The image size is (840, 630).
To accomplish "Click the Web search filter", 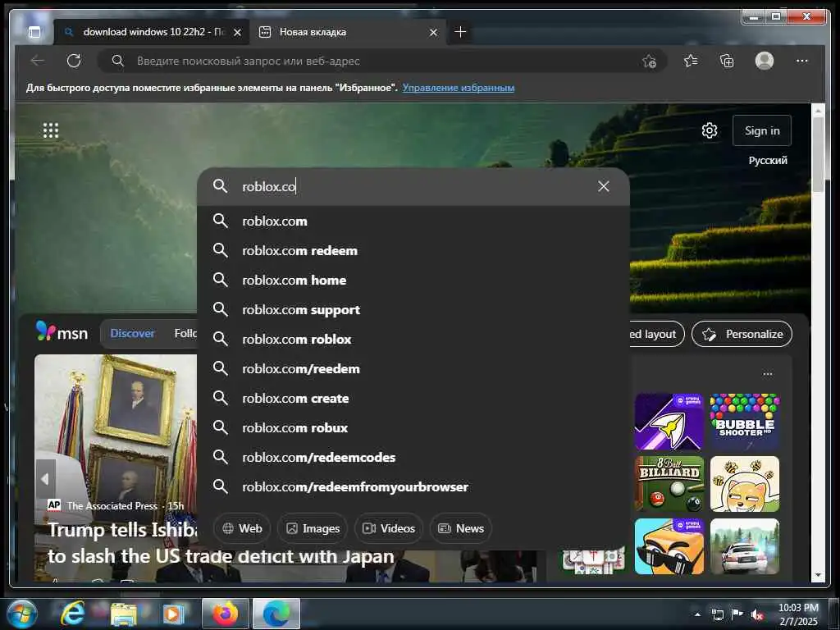I will point(242,528).
